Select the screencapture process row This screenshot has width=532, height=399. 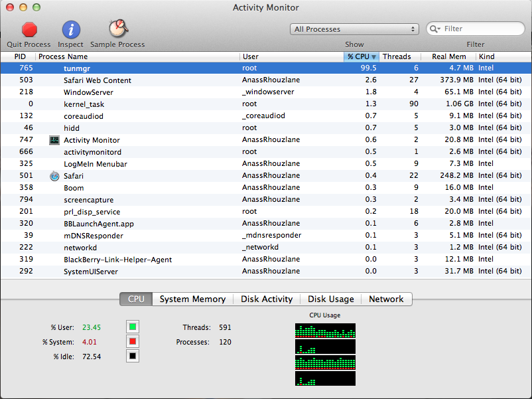[266, 200]
